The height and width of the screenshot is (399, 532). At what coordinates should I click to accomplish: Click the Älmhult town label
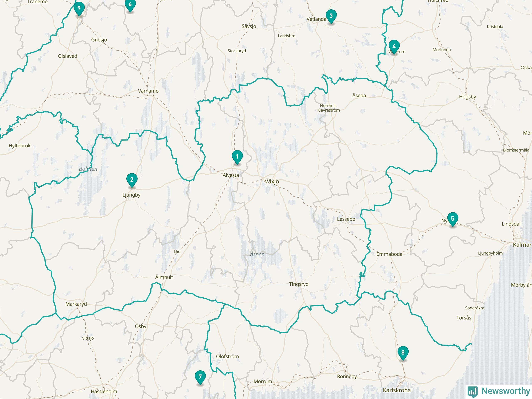(164, 277)
